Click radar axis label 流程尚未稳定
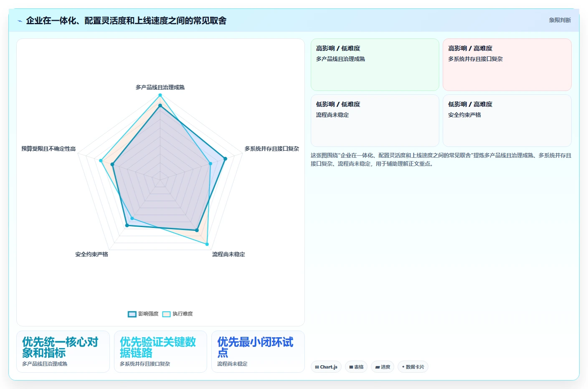 coord(228,254)
